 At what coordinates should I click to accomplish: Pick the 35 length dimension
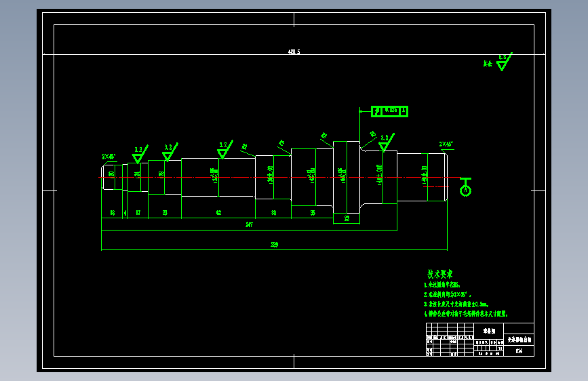pos(313,213)
